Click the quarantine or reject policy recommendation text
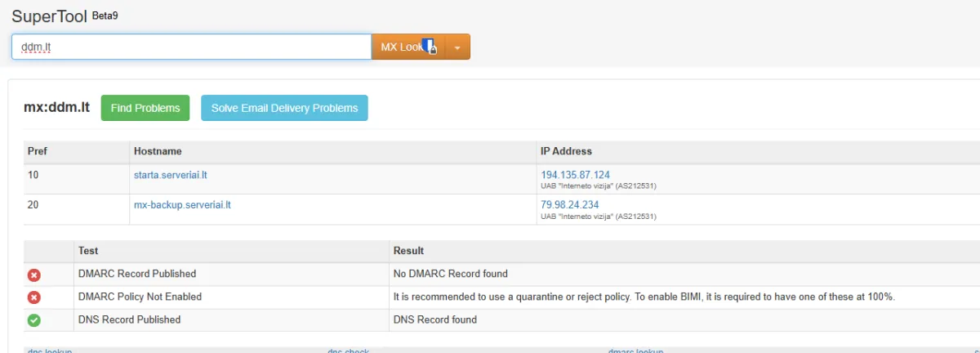Image resolution: width=980 pixels, height=353 pixels. tap(644, 297)
